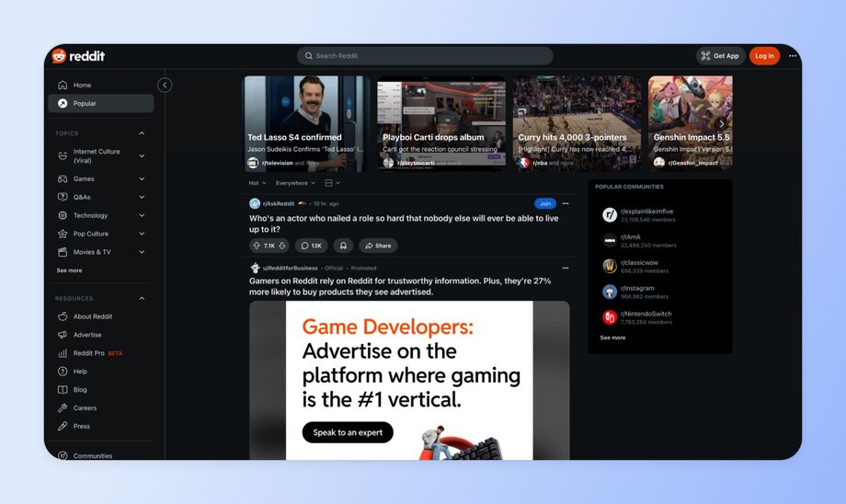
Task: Collapse the Topics section
Action: tap(142, 133)
